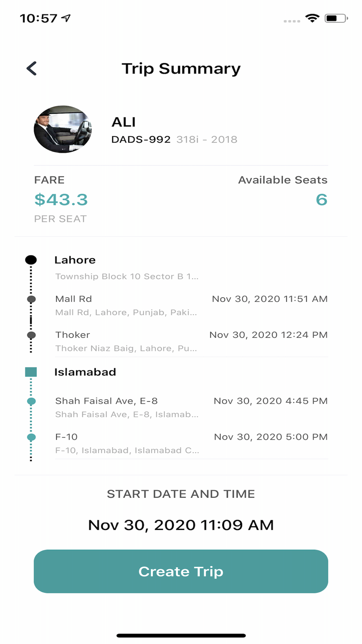This screenshot has height=644, width=362.
Task: Select the Shah Faisal Ave, E-8 stop
Action: [x=191, y=407]
